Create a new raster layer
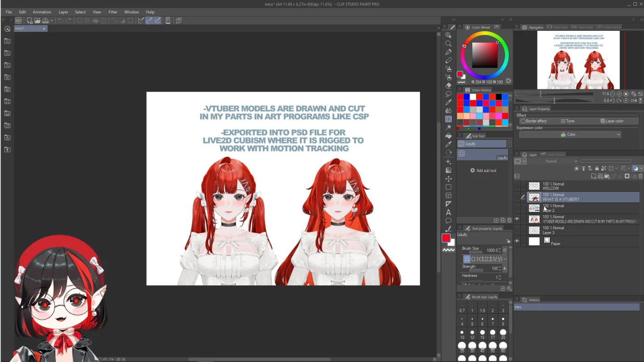This screenshot has height=362, width=644. pos(594,176)
